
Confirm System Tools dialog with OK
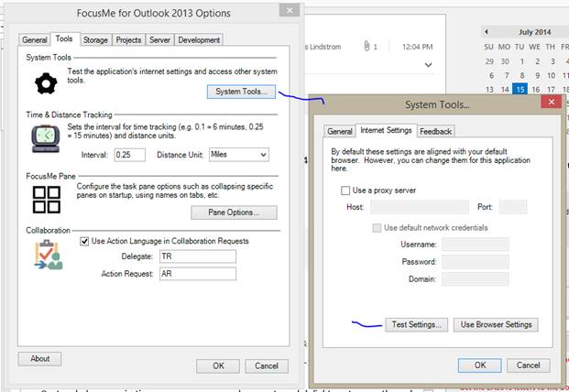click(480, 365)
